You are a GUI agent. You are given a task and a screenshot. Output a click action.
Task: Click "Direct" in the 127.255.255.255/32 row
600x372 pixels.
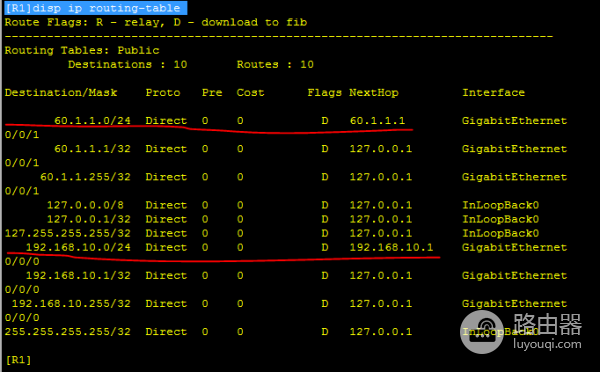(x=166, y=233)
